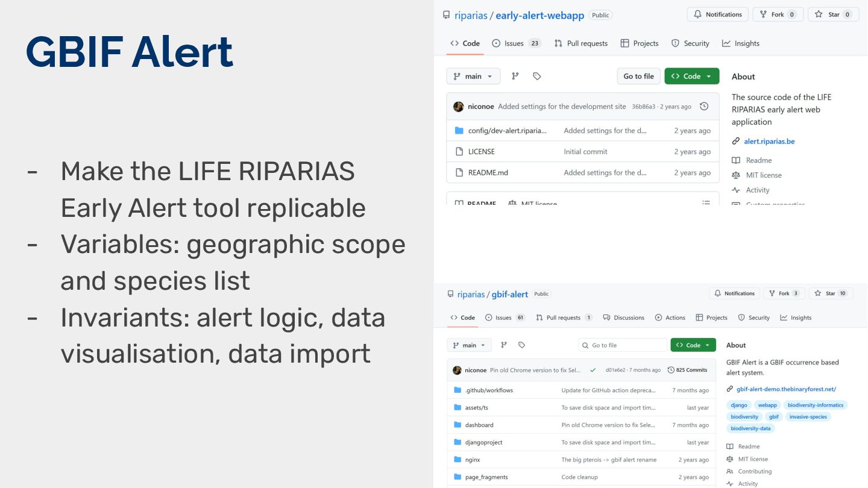Open page_fragments folder

486,477
